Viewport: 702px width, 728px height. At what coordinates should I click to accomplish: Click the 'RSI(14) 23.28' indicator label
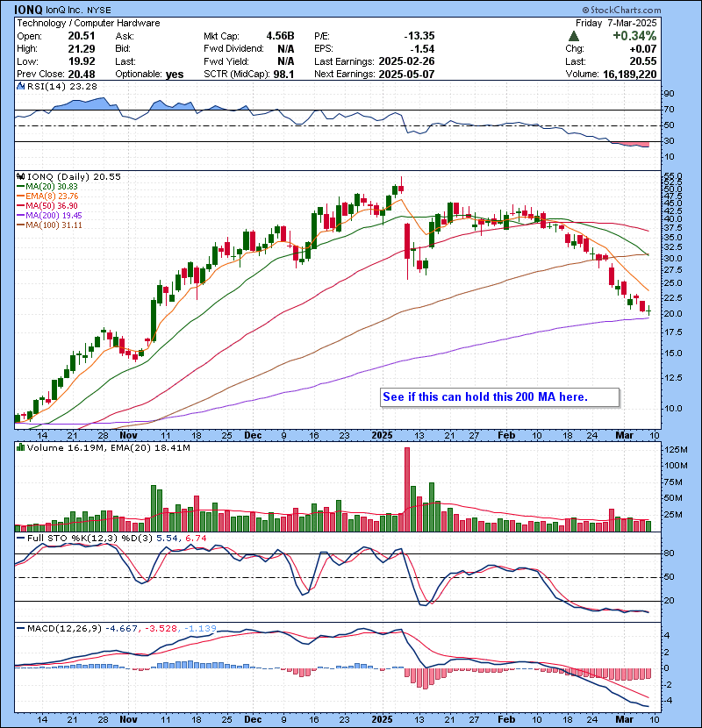coord(61,86)
